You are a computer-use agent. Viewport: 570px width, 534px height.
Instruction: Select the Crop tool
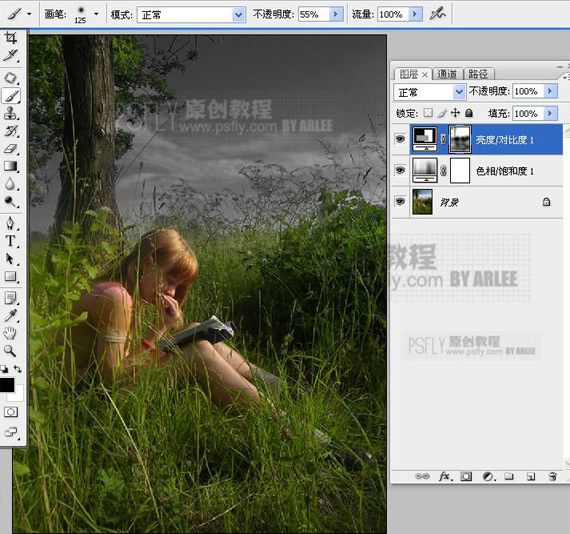pos(11,38)
